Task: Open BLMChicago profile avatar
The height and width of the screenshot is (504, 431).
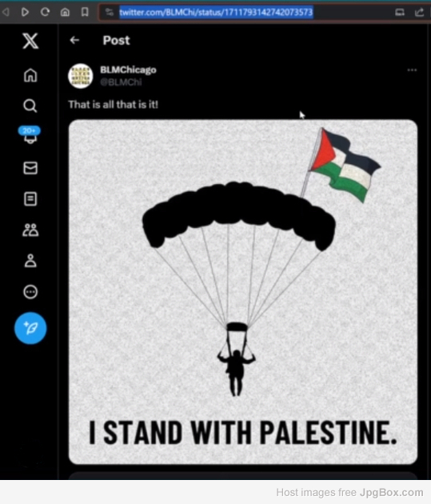Action: (x=80, y=75)
